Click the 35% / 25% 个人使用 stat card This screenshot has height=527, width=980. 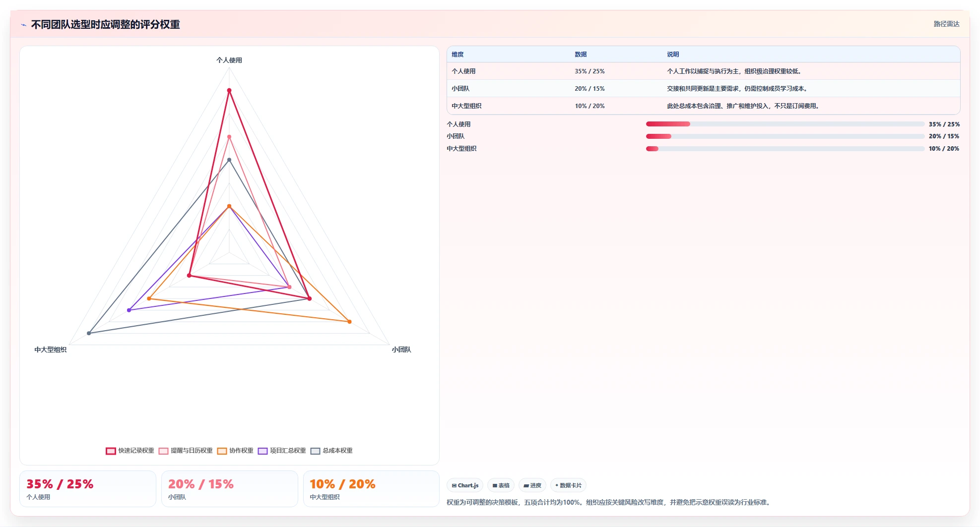[x=88, y=489]
